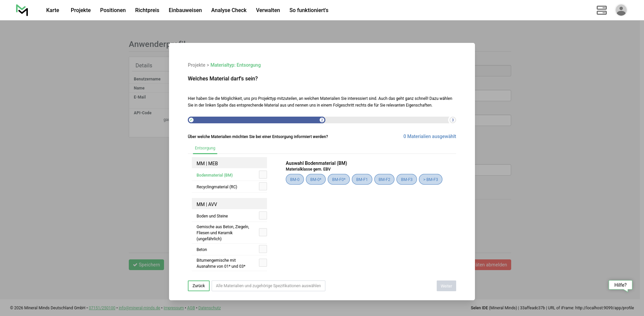Check the Beton material checkbox

(x=263, y=249)
